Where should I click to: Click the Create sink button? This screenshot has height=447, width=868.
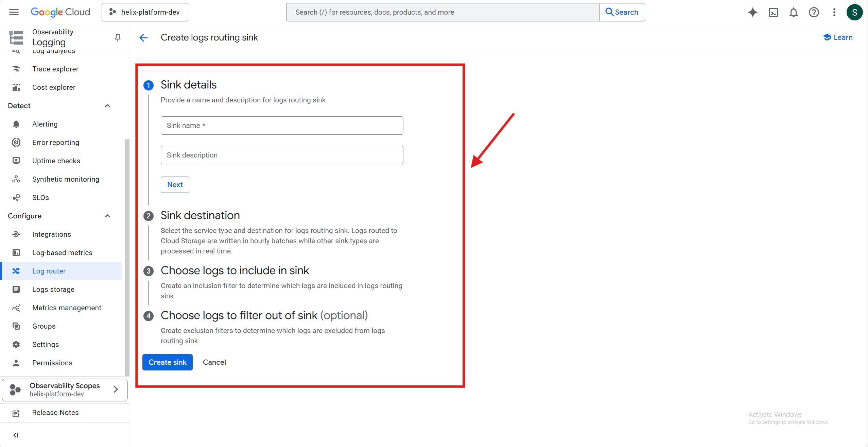(x=167, y=362)
